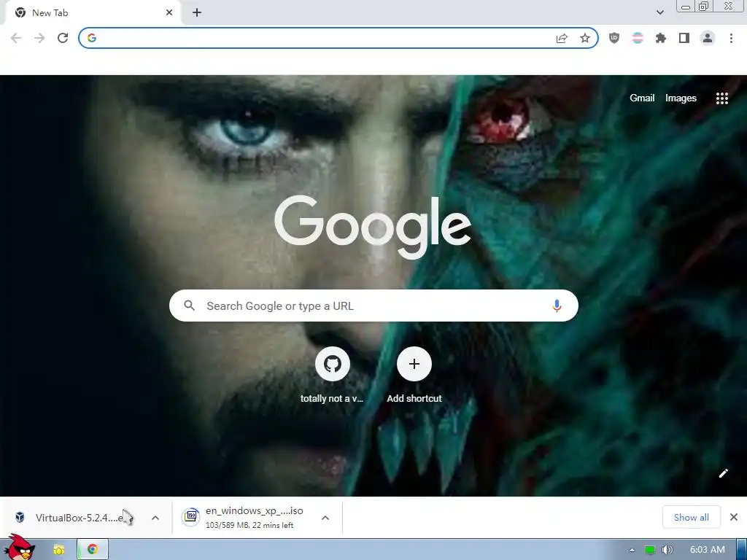This screenshot has width=747, height=560.
Task: Click the browser forward arrow
Action: click(39, 38)
